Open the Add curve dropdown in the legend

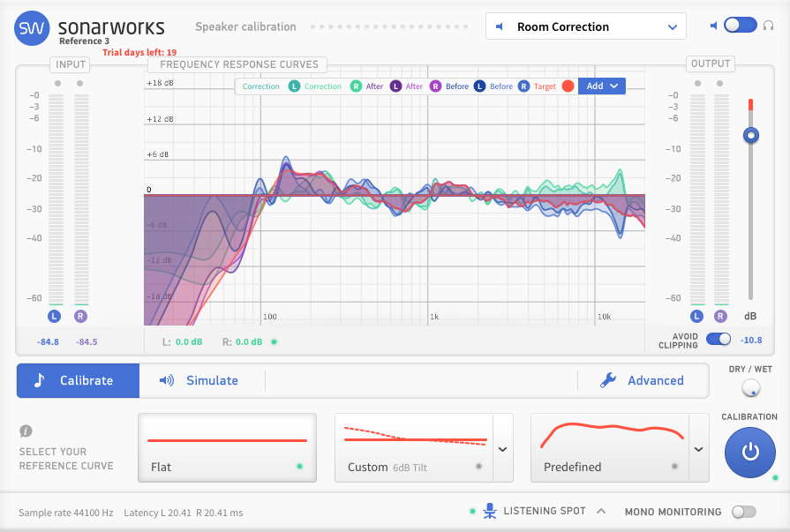tap(601, 86)
